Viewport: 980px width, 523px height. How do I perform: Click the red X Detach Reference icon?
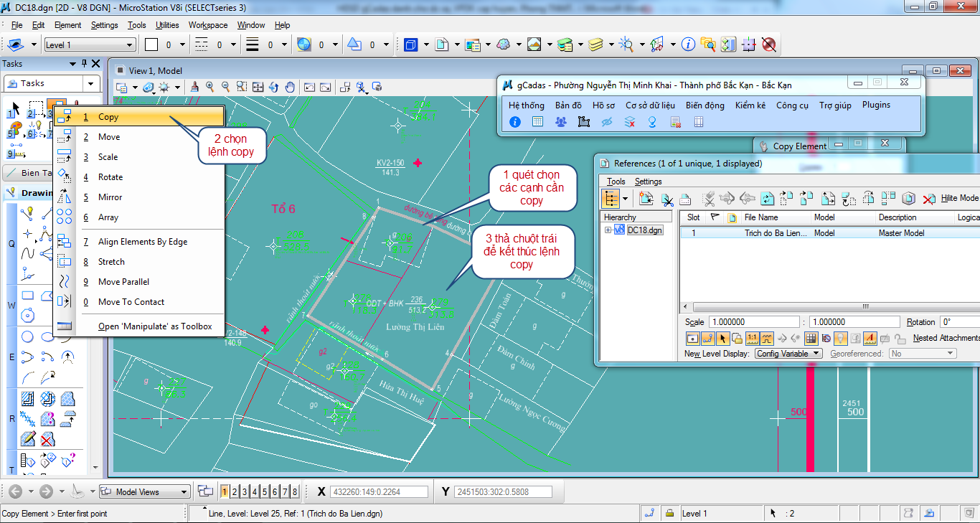[928, 199]
